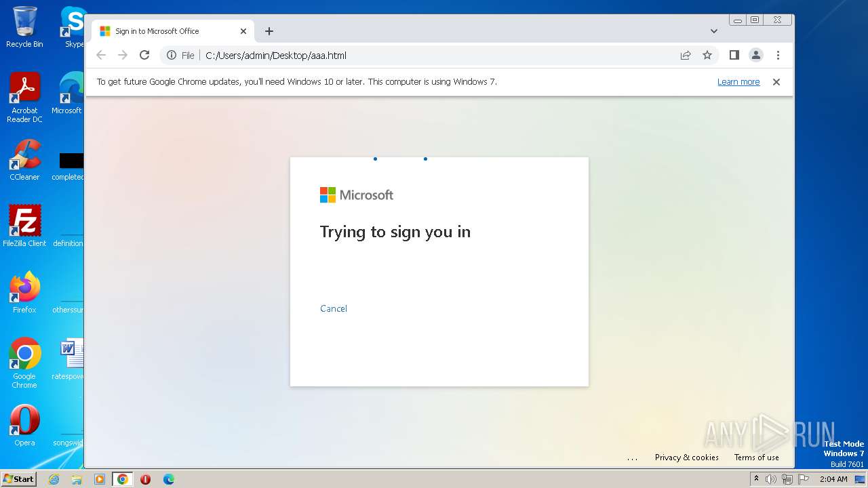
Task: Open the tab search dropdown
Action: pyautogui.click(x=714, y=31)
